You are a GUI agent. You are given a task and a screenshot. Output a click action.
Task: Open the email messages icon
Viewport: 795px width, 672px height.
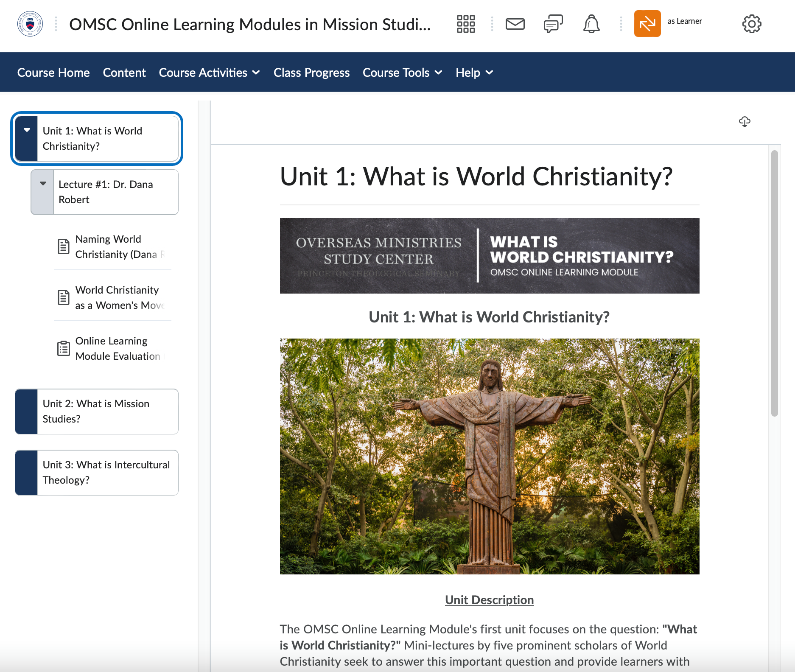515,24
